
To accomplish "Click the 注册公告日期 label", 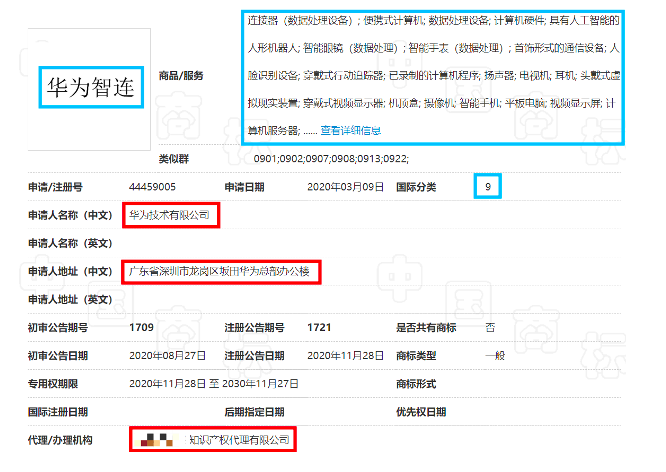I will [254, 356].
